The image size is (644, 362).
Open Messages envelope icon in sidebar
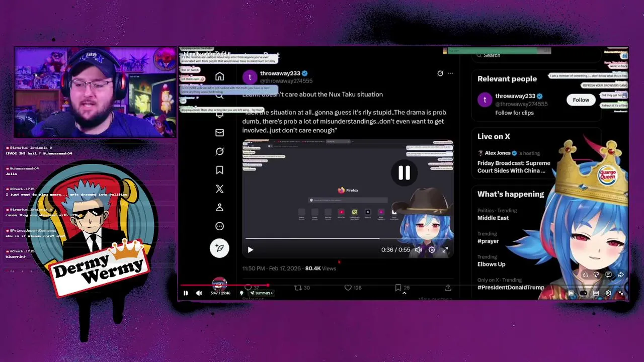click(220, 133)
